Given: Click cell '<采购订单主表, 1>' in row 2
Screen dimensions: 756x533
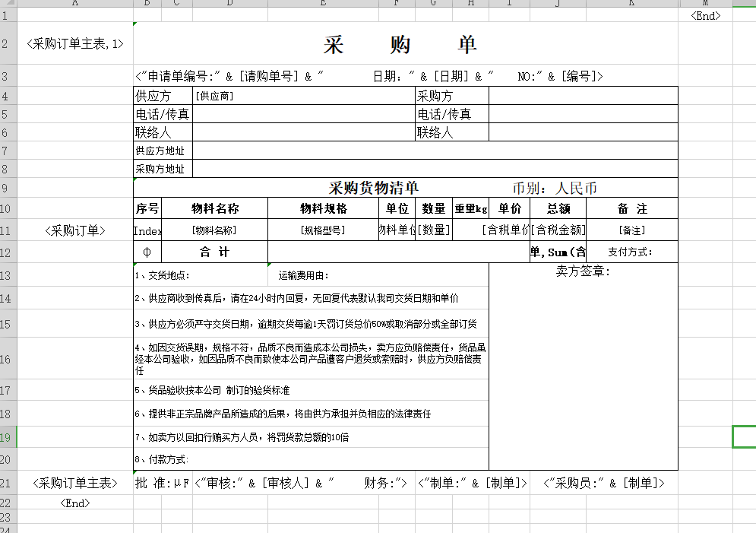Looking at the screenshot, I should [x=75, y=43].
